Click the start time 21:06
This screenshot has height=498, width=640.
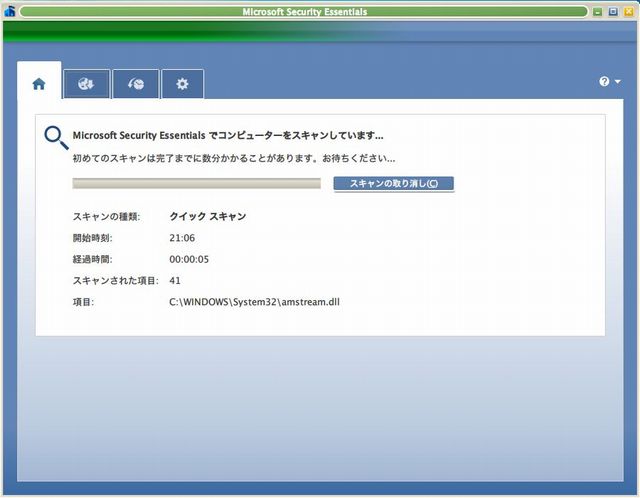[182, 238]
